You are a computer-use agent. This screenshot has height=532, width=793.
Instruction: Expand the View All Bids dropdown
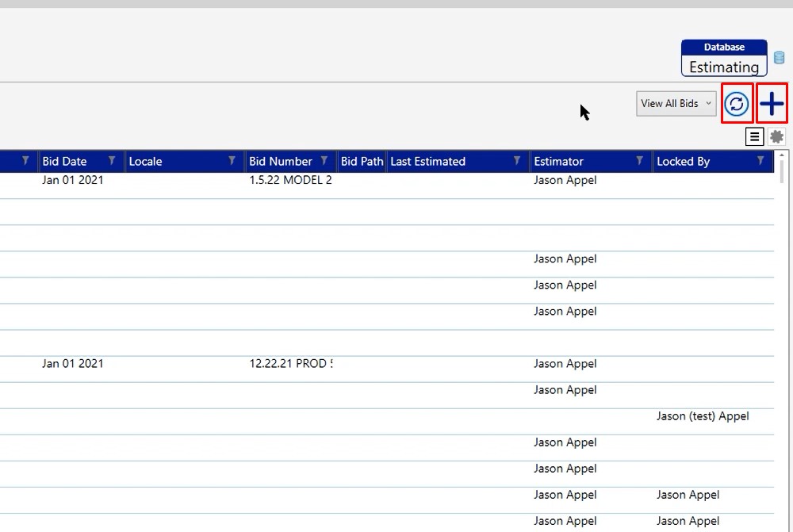pos(676,104)
